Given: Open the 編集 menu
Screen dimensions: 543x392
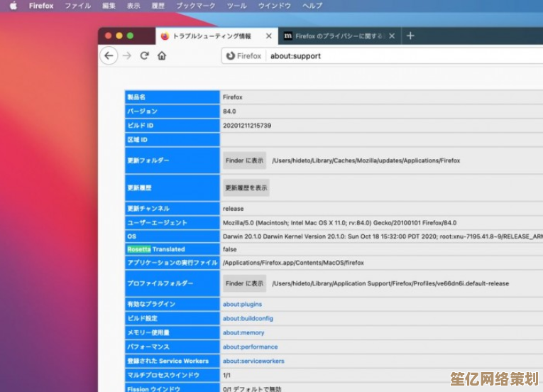Looking at the screenshot, I should point(109,6).
